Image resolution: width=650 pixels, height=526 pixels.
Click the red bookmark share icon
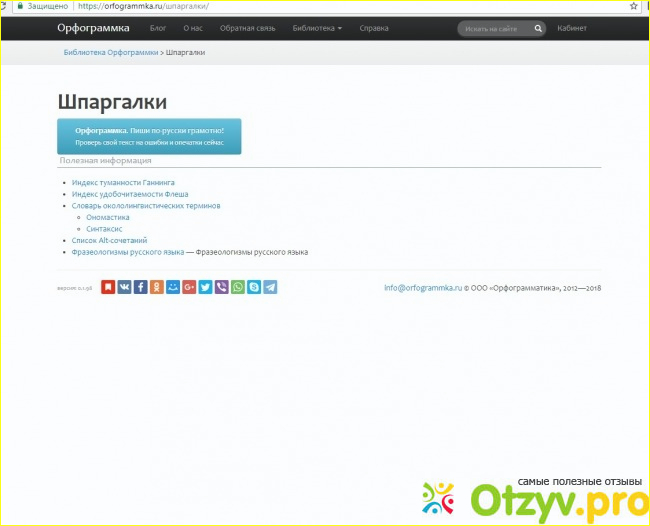tap(108, 287)
